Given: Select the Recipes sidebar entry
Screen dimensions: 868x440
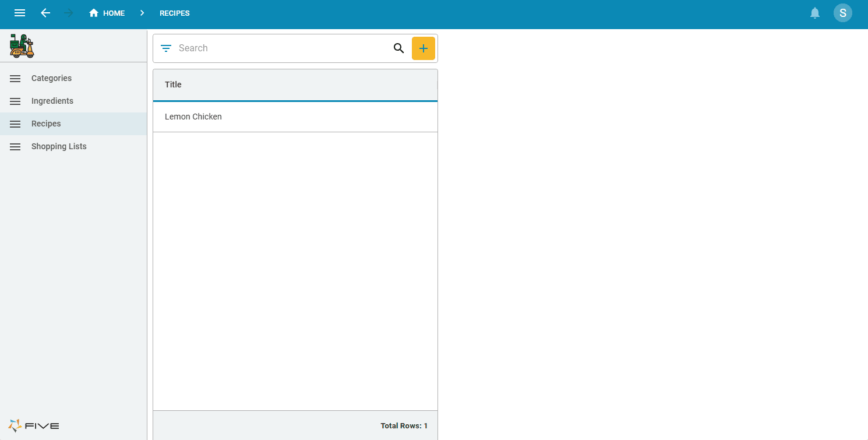Looking at the screenshot, I should coord(46,124).
